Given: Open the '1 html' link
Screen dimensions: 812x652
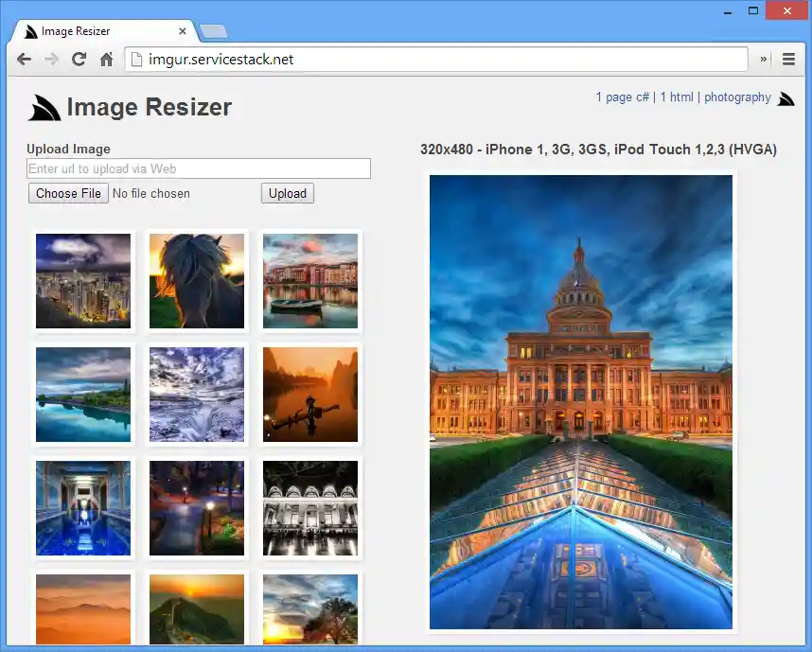Looking at the screenshot, I should tap(677, 97).
